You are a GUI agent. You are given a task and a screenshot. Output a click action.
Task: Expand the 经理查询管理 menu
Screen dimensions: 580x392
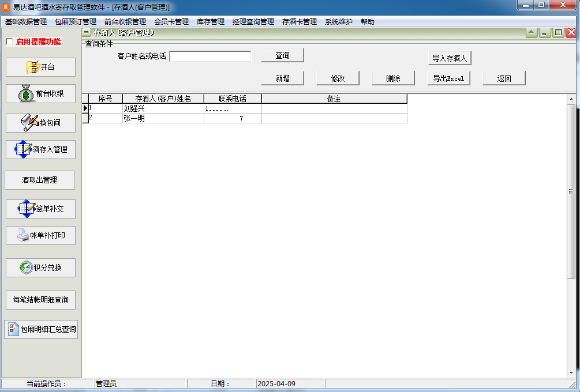[253, 22]
